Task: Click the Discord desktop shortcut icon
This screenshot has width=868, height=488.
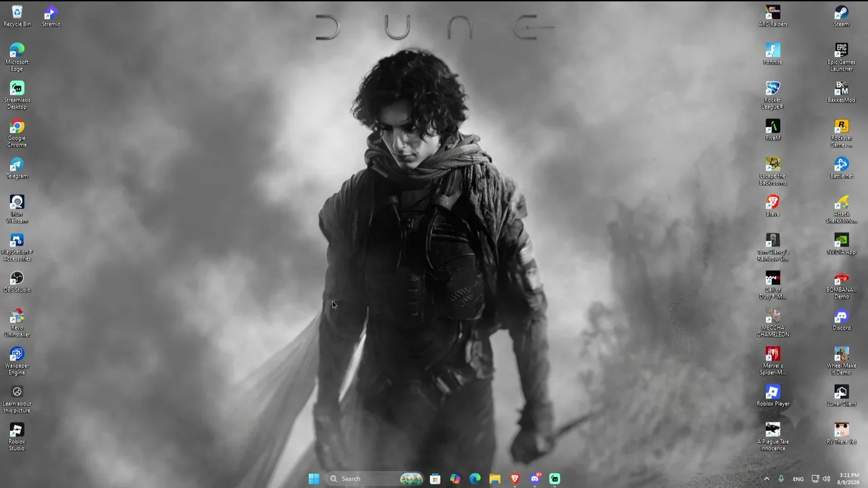Action: point(842,320)
